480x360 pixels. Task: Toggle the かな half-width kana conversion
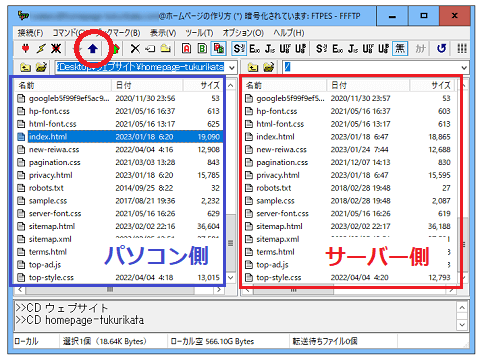pos(421,49)
